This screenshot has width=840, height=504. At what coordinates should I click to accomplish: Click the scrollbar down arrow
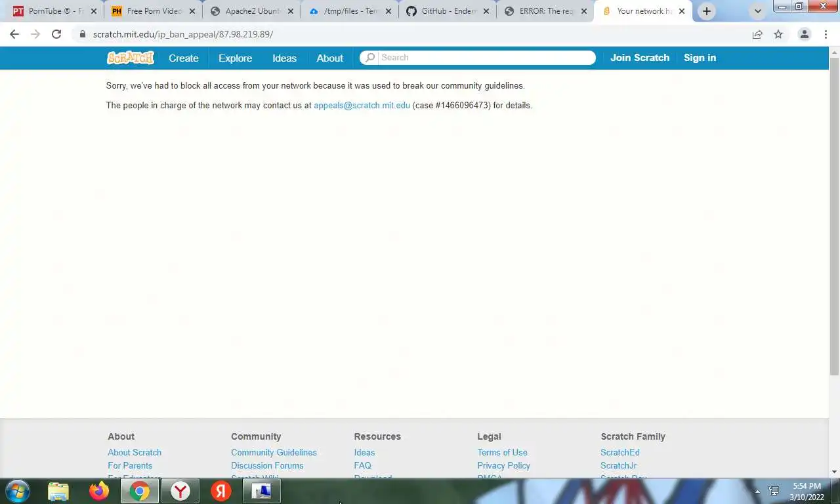click(x=834, y=472)
